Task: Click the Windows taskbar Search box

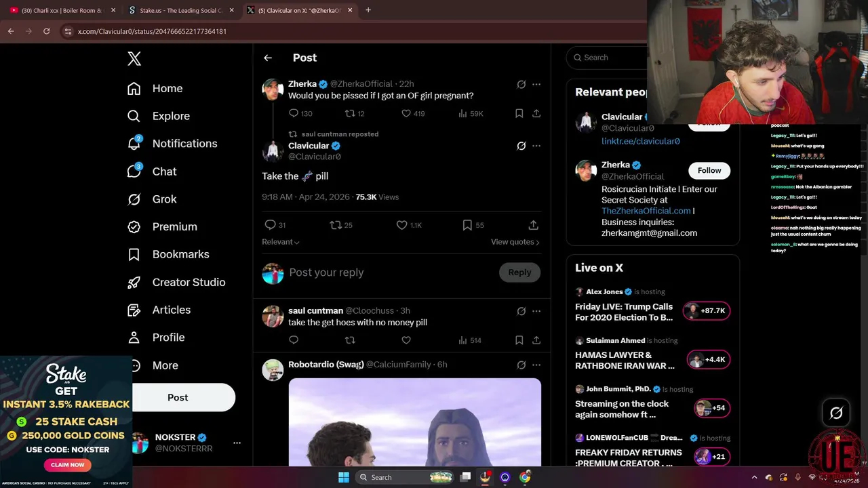Action: [404, 477]
